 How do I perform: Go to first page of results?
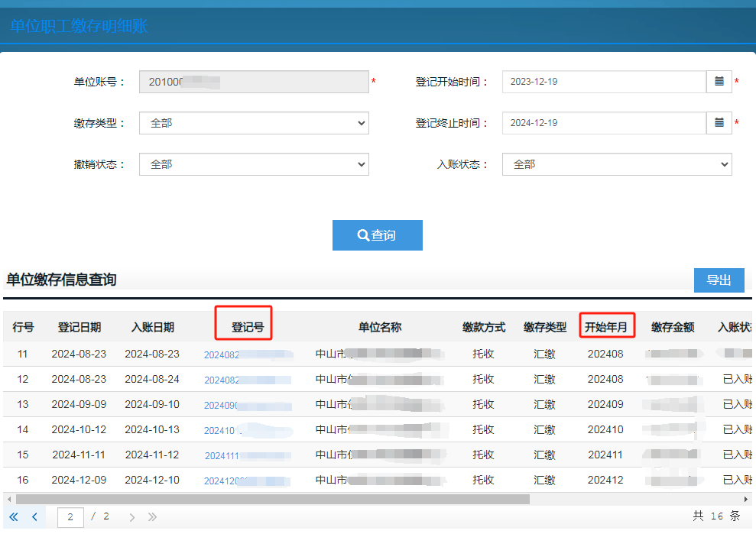[x=14, y=517]
